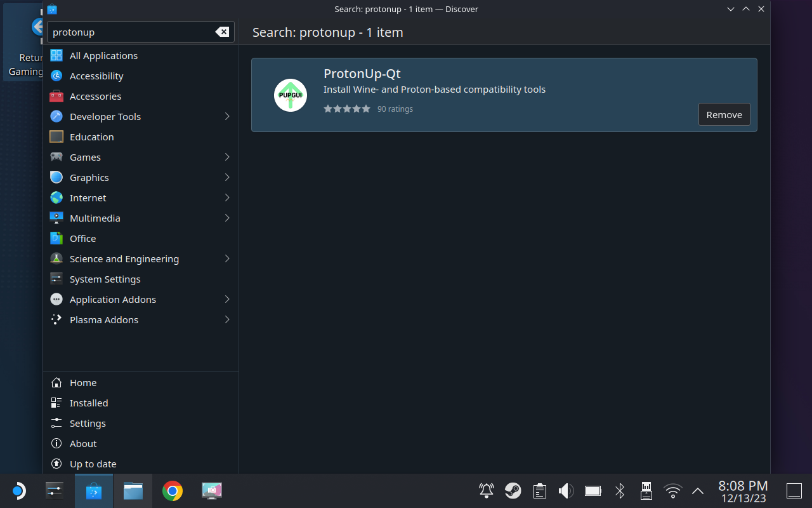
Task: Expand the Plasma Addons subcategories arrow
Action: tap(227, 319)
